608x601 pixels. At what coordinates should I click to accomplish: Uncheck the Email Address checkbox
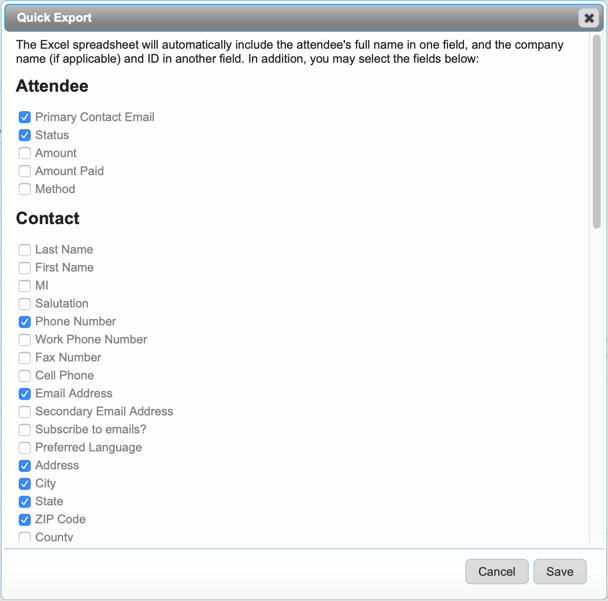click(x=25, y=394)
